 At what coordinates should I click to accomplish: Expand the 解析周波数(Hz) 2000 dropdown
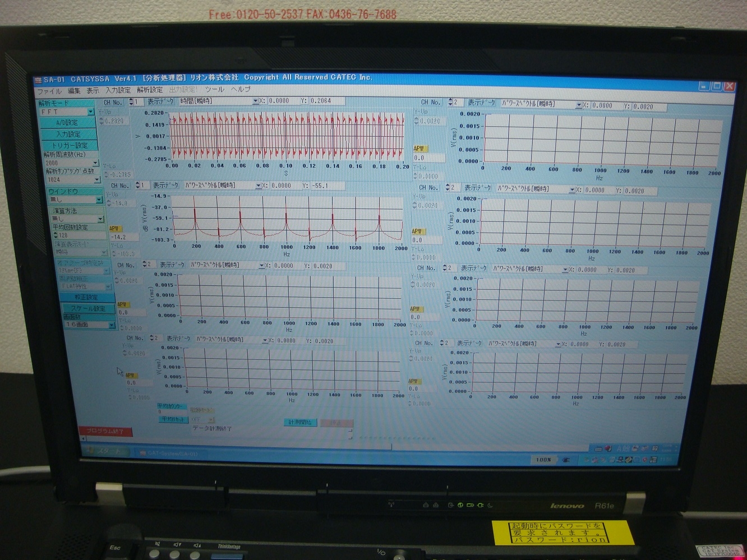point(95,163)
